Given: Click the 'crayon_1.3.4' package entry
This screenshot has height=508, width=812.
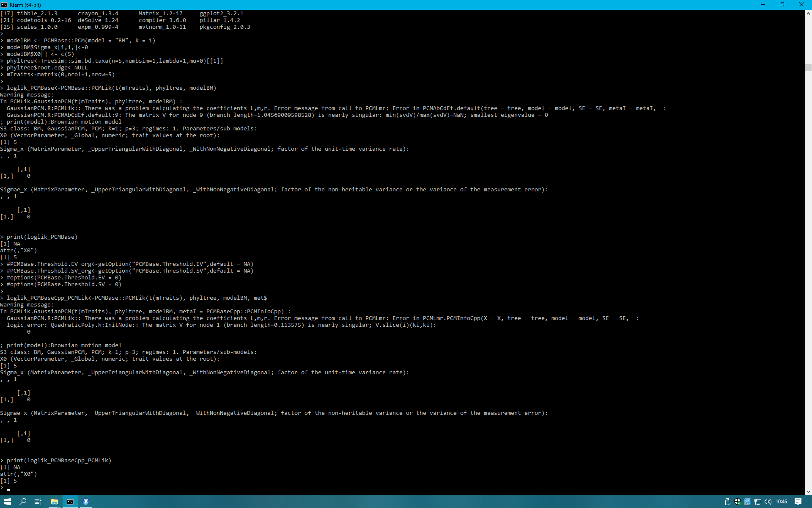Looking at the screenshot, I should (x=98, y=14).
